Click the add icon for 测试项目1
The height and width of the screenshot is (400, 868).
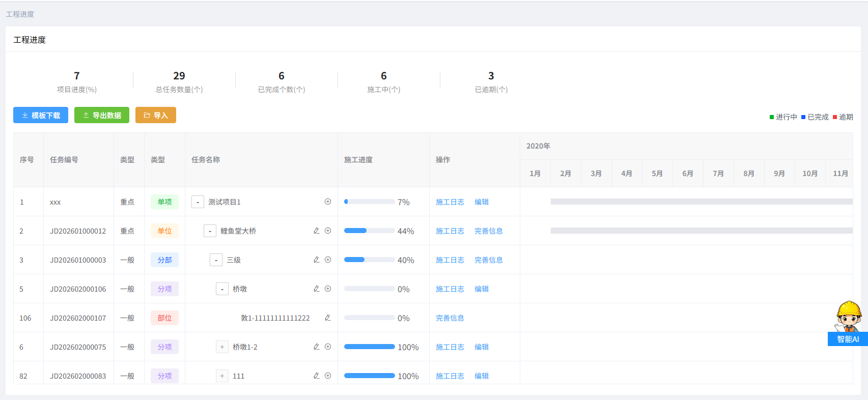pos(328,202)
